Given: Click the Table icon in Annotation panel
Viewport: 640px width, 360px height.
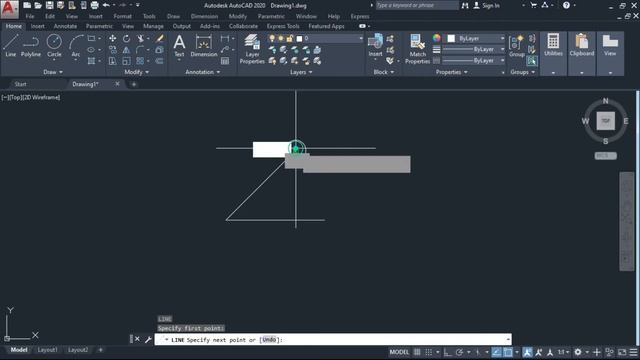Looking at the screenshot, I should (225, 61).
